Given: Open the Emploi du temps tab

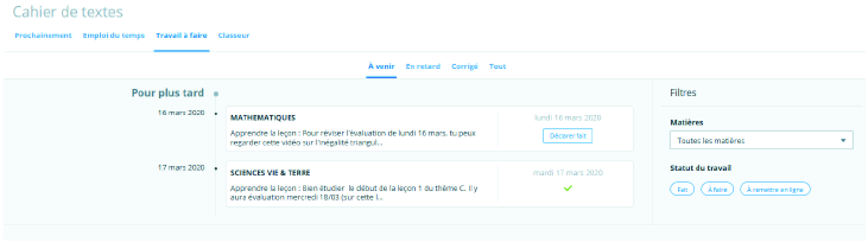Looking at the screenshot, I should pyautogui.click(x=114, y=35).
